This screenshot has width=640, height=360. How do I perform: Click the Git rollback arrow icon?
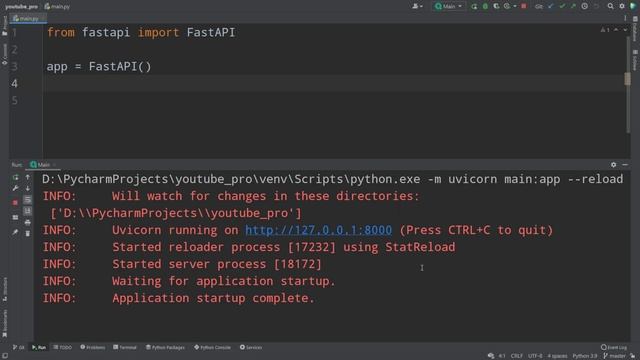[596, 6]
